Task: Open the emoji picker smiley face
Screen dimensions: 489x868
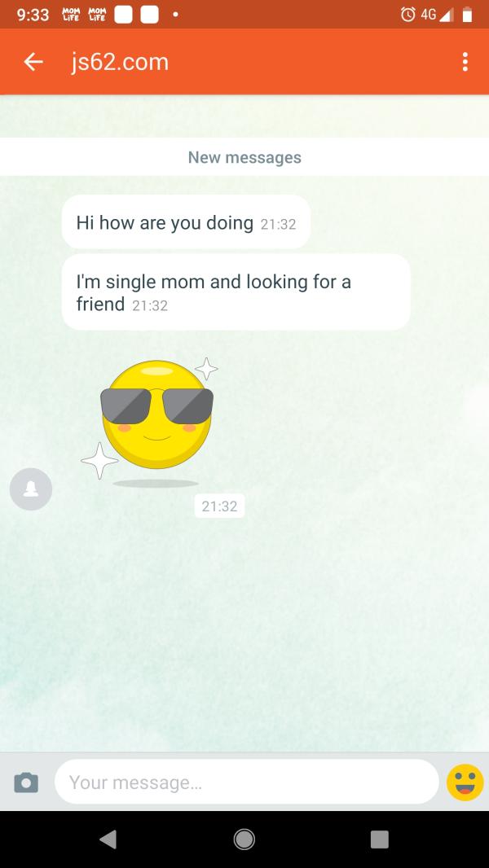Action: point(465,783)
